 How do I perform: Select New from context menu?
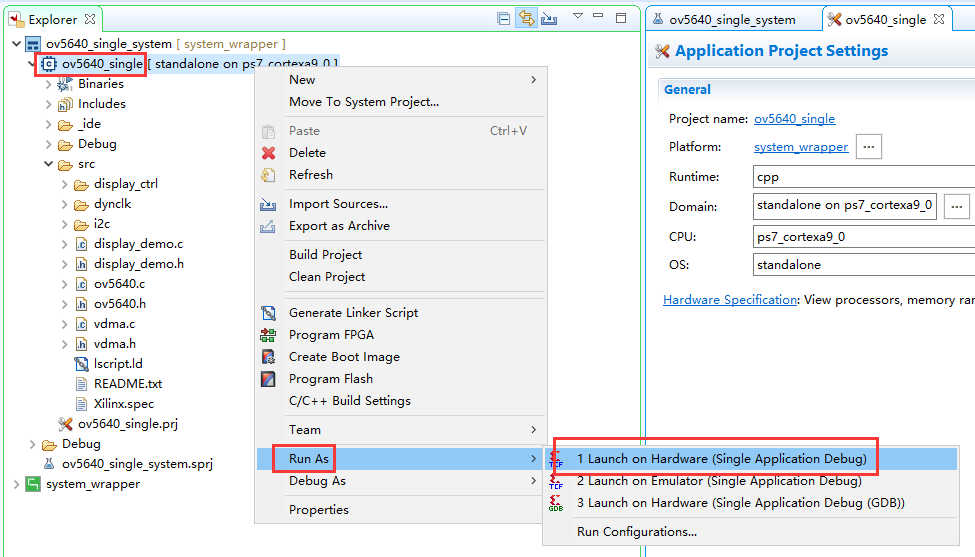pos(401,80)
